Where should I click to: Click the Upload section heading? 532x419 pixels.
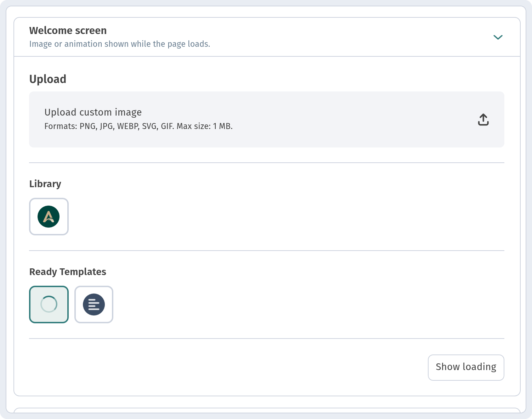pyautogui.click(x=48, y=79)
